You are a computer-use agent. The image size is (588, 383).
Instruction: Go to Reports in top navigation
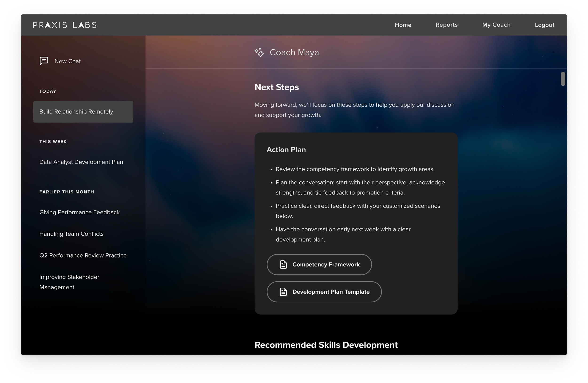pyautogui.click(x=446, y=25)
